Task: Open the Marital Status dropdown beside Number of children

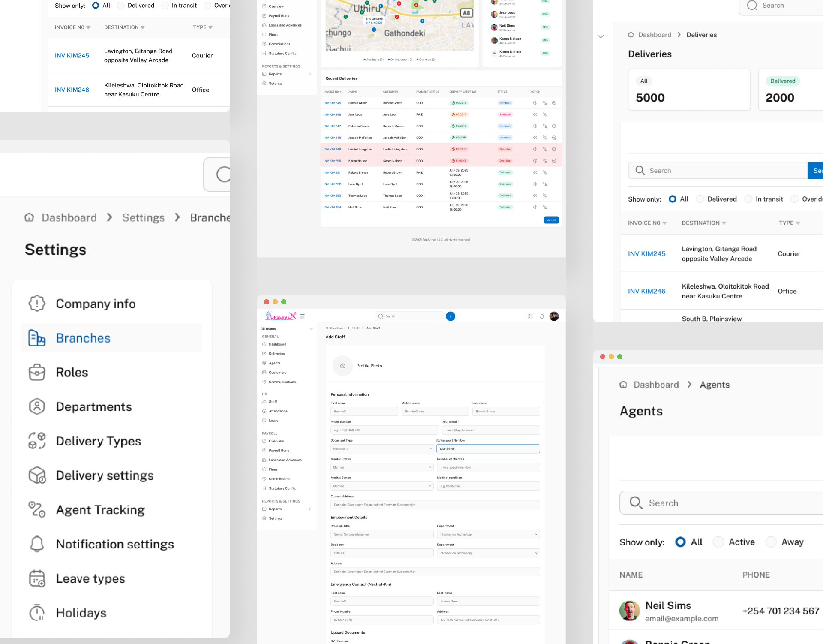Action: (x=381, y=467)
